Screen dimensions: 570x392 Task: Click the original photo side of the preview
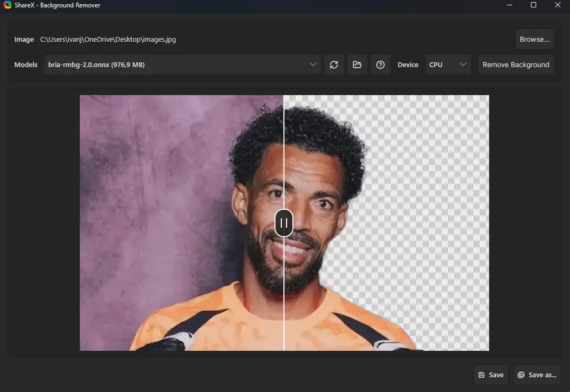tap(181, 223)
